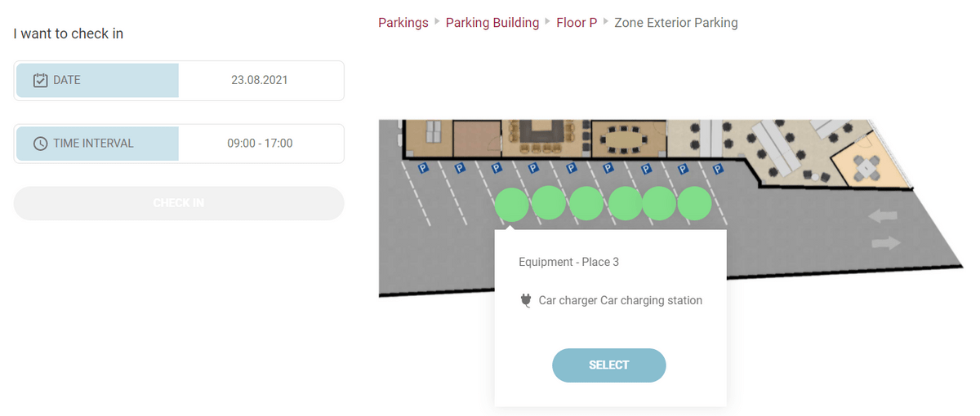This screenshot has height=416, width=980.
Task: Go to the Parkings breadcrumb
Action: pyautogui.click(x=403, y=23)
